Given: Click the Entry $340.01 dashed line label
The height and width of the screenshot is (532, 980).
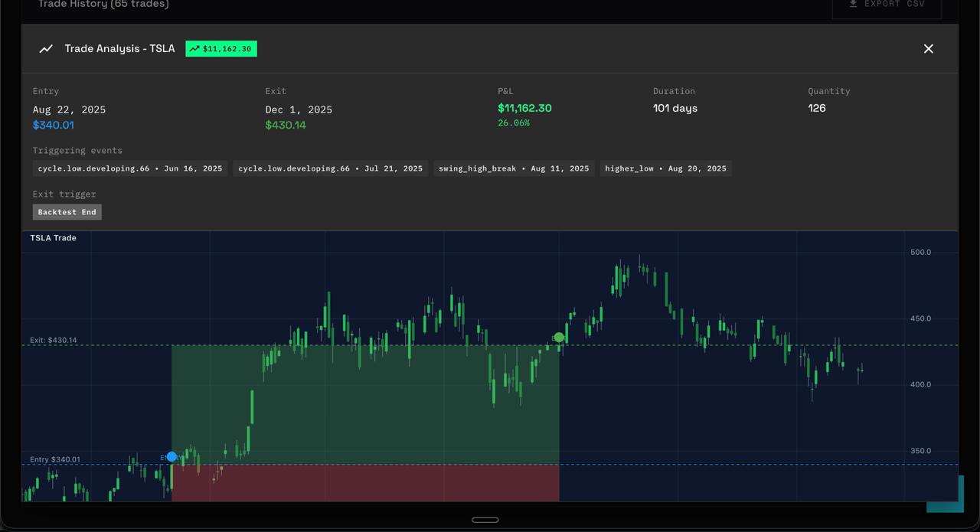Looking at the screenshot, I should coord(54,459).
